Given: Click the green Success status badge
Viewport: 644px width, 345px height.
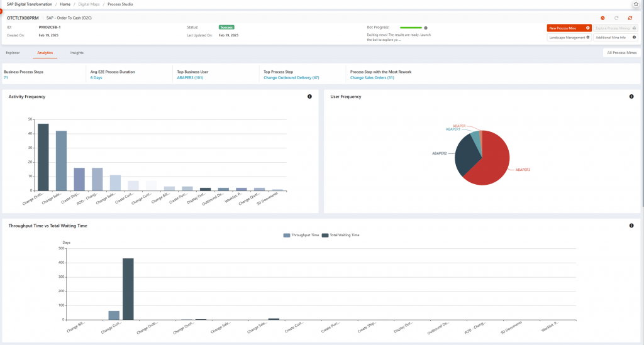Looking at the screenshot, I should point(226,27).
